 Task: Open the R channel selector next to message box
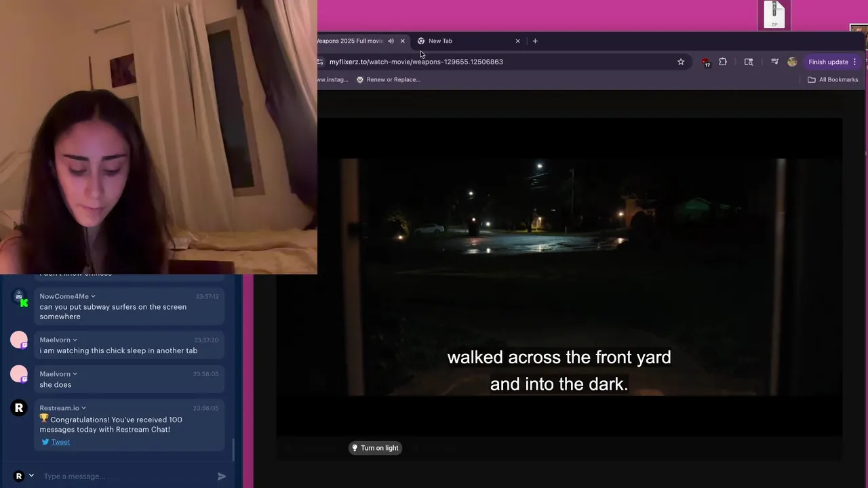24,476
